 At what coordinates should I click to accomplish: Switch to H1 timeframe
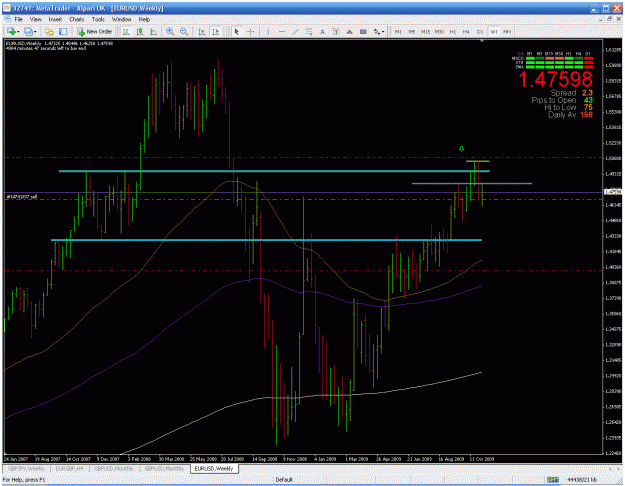point(453,31)
